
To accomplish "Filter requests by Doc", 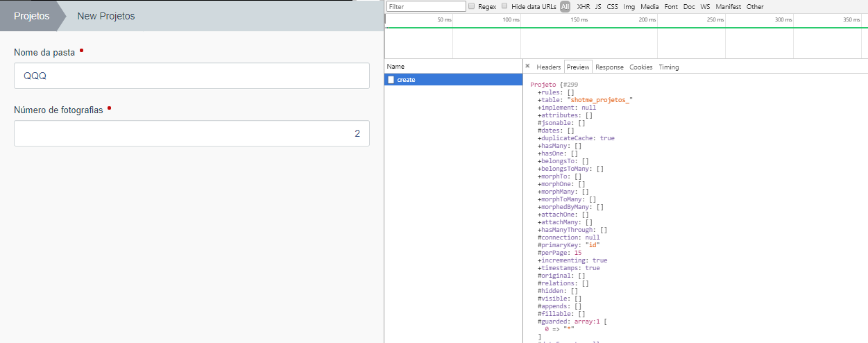I will [x=689, y=7].
